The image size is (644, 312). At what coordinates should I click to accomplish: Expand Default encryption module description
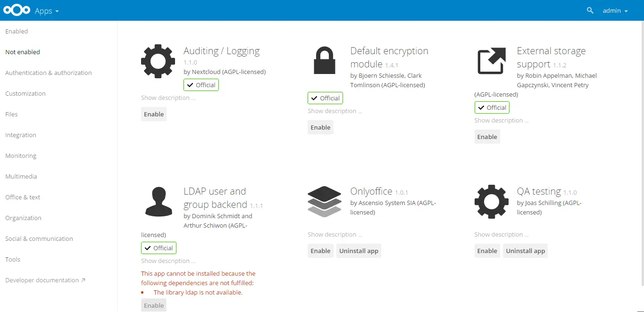point(335,111)
